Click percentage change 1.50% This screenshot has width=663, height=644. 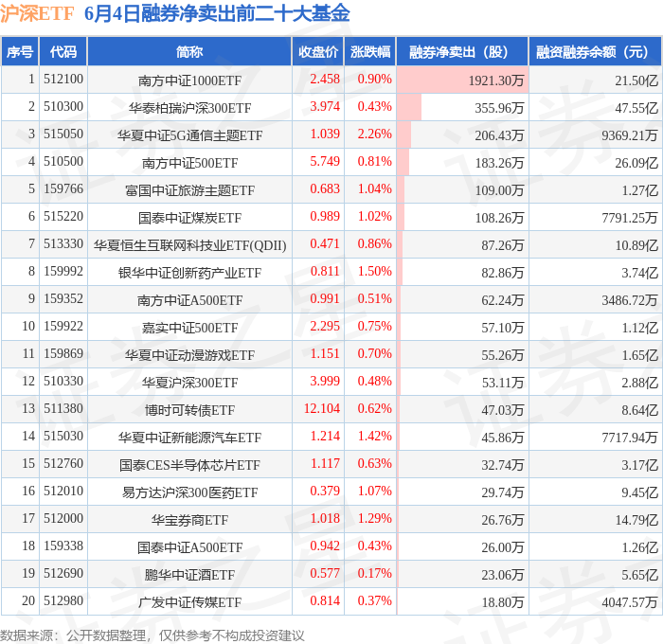pyautogui.click(x=375, y=271)
